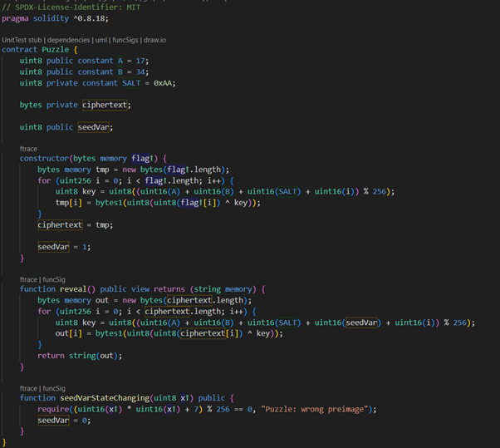The height and width of the screenshot is (448, 500).
Task: Click the 'constructor' keyword
Action: (44, 159)
